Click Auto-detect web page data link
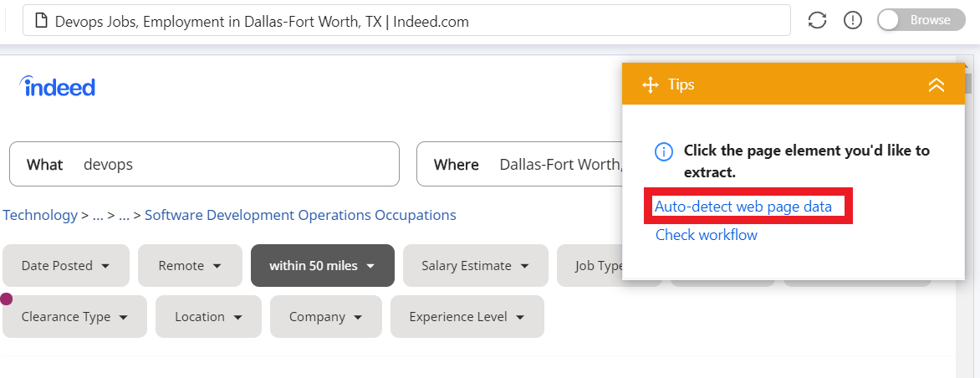Image resolution: width=980 pixels, height=378 pixels. point(743,207)
